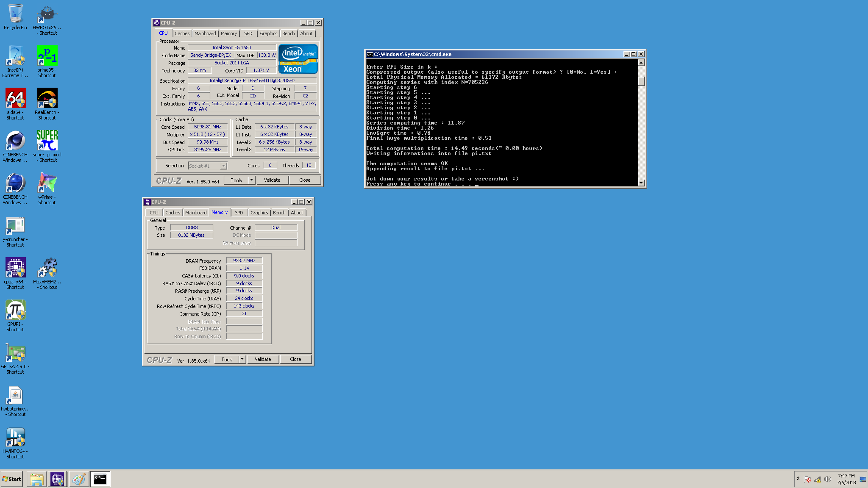Open Memory tab in upper CPU-Z window
The height and width of the screenshot is (488, 868).
229,33
